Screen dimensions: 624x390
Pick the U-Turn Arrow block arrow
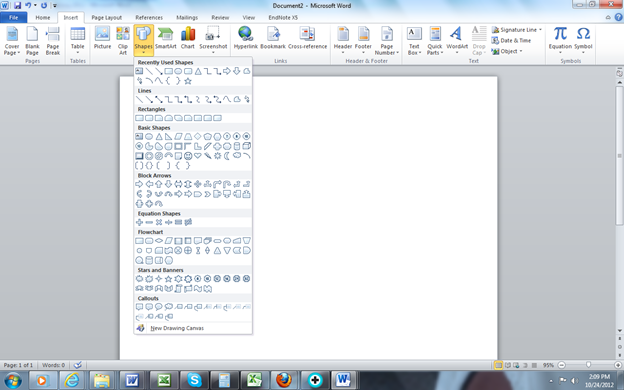(x=227, y=184)
